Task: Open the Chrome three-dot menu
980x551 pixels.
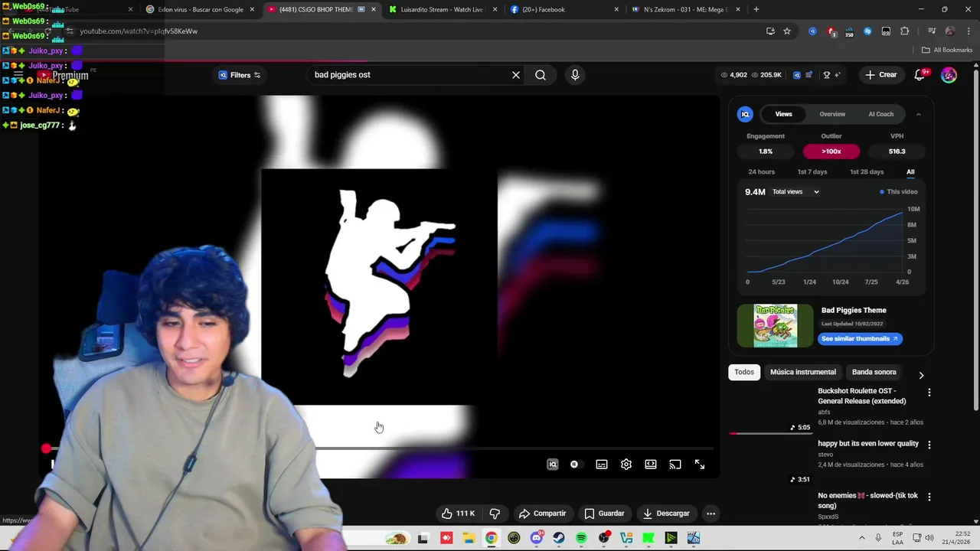Action: tap(967, 31)
